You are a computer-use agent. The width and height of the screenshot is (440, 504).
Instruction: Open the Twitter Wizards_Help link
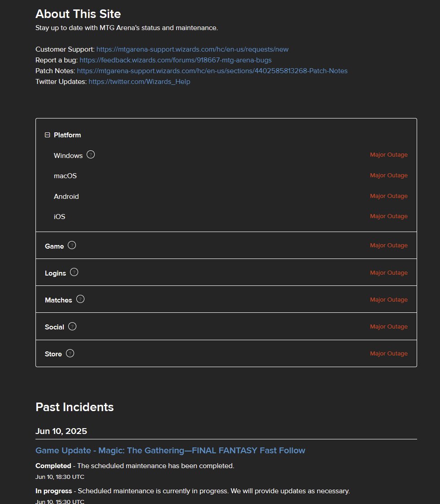tap(139, 82)
